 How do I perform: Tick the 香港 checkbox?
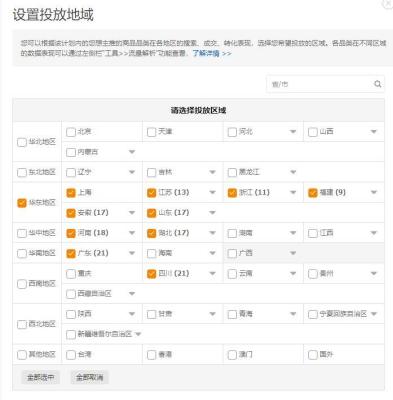point(151,354)
